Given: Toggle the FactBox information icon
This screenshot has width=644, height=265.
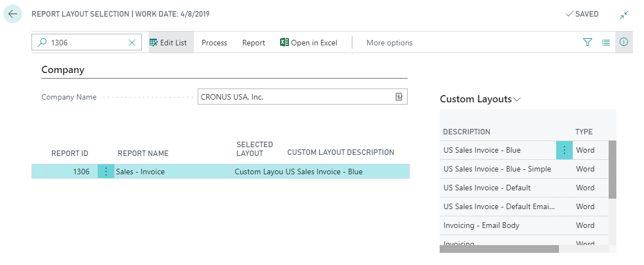Looking at the screenshot, I should tap(624, 43).
